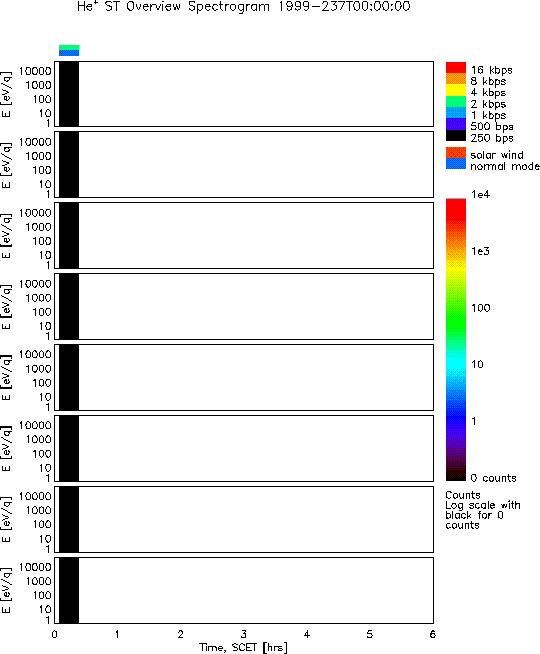The width and height of the screenshot is (540, 654).
Task: Click the "250 bps" legend label
Action: pyautogui.click(x=492, y=138)
